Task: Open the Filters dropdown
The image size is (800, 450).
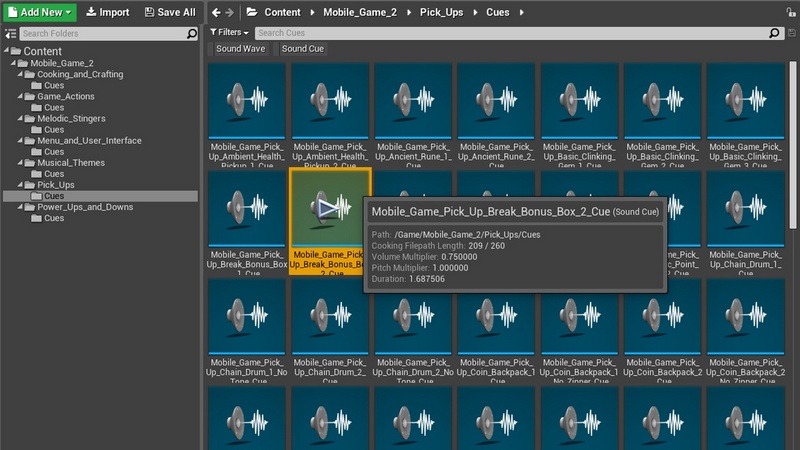Action: [x=229, y=33]
